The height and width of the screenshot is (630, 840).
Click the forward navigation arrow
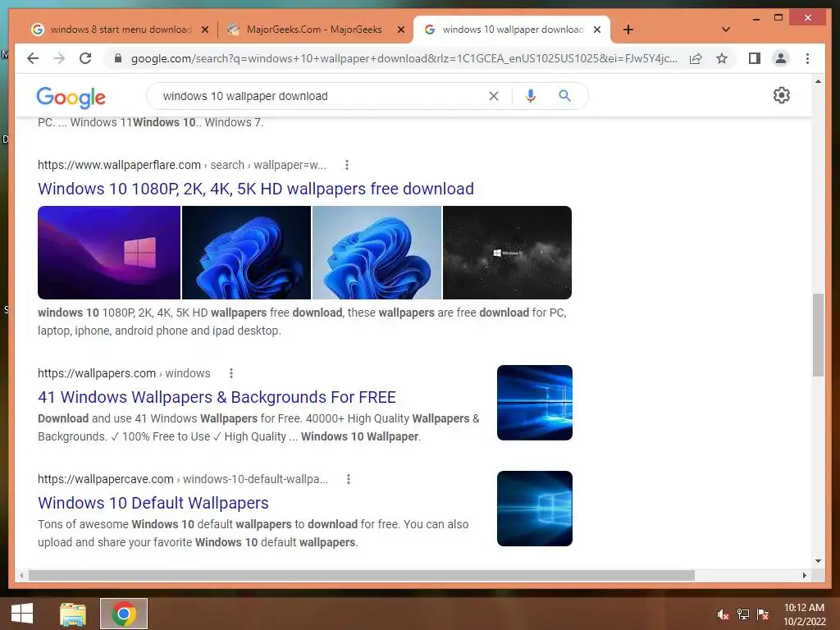coord(59,58)
